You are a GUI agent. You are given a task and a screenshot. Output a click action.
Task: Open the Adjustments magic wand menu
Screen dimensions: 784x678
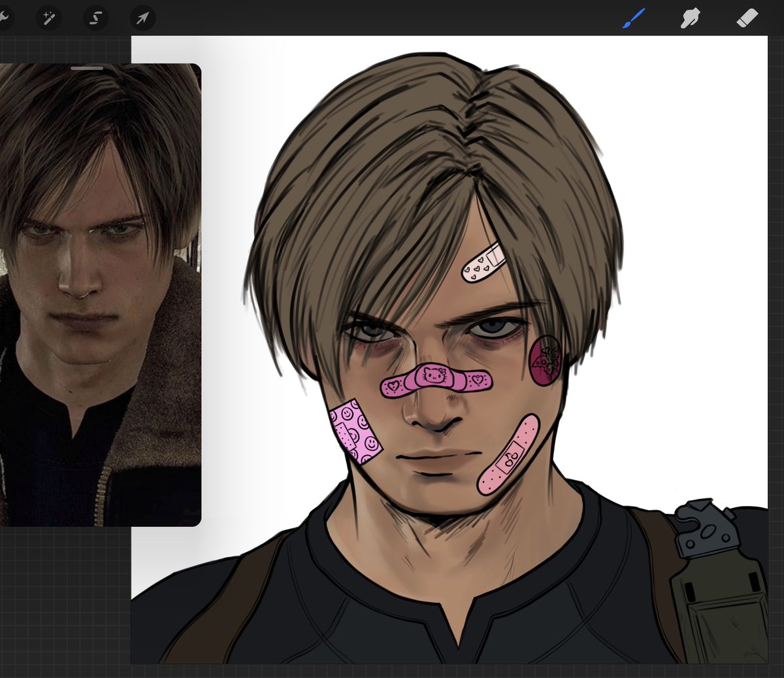(49, 18)
